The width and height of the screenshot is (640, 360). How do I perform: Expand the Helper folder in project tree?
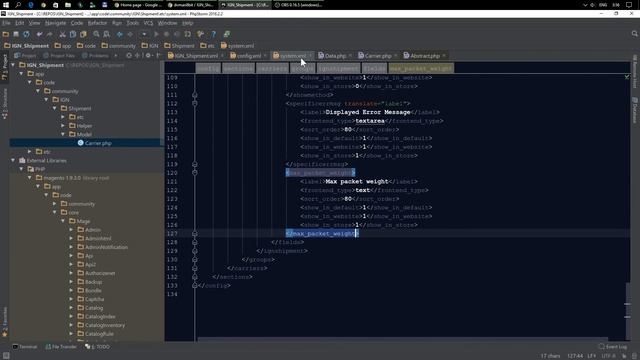coord(63,126)
